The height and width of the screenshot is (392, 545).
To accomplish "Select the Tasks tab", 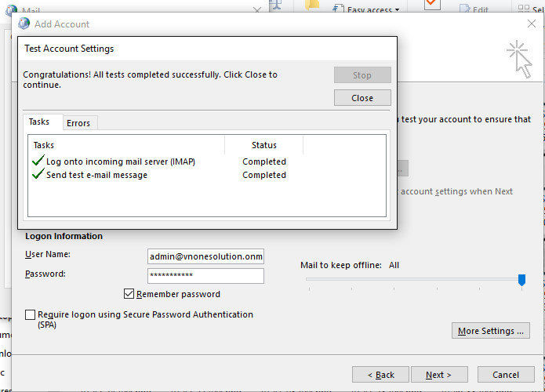I will click(39, 122).
